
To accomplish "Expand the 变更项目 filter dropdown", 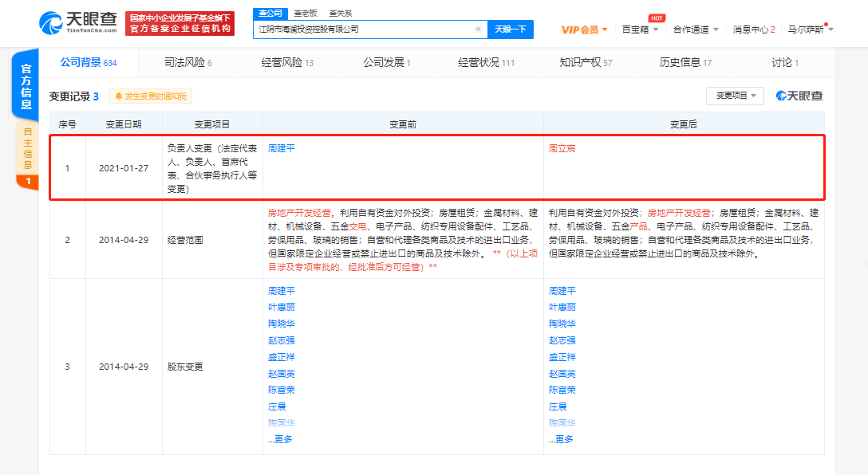I will (735, 96).
